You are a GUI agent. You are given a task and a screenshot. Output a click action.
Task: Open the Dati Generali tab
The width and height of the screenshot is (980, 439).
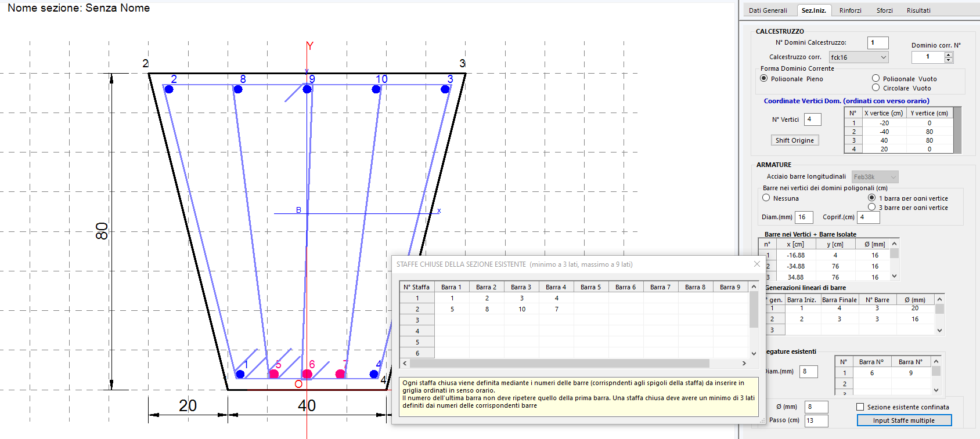point(768,10)
